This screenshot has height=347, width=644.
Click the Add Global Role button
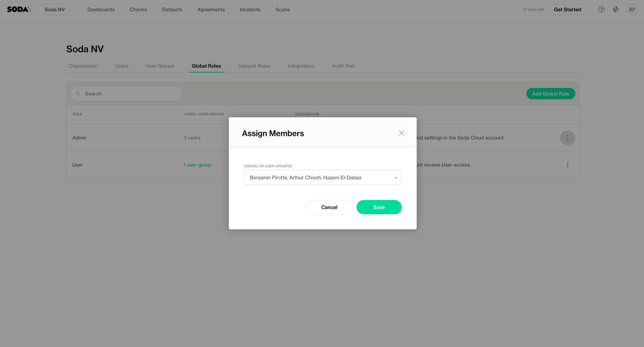click(550, 94)
